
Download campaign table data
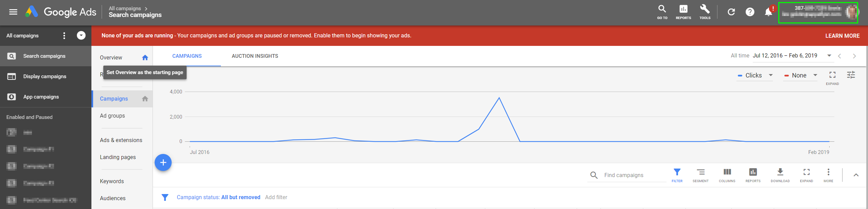point(780,175)
